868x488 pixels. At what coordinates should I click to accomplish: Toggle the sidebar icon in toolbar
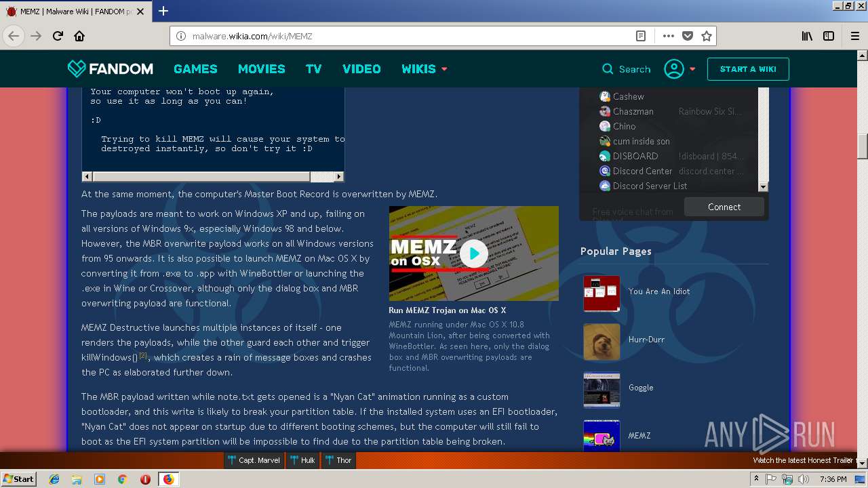click(829, 36)
